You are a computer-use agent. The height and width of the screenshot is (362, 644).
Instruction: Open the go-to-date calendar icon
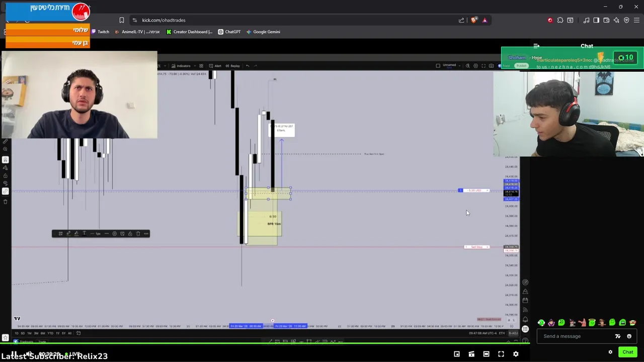click(78, 333)
